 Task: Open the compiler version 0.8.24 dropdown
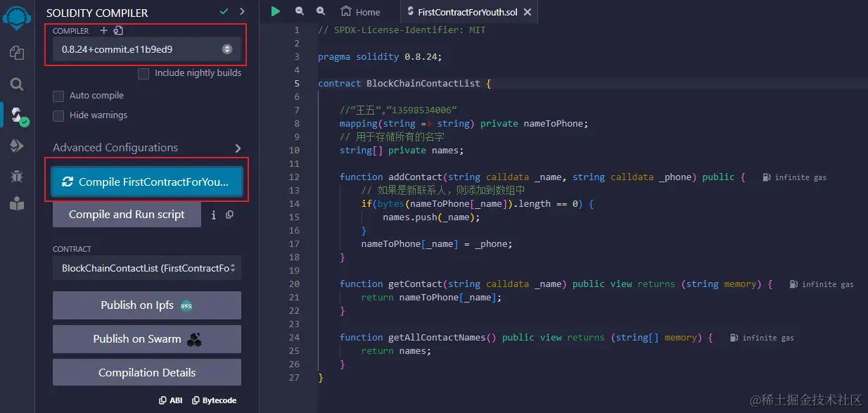147,49
